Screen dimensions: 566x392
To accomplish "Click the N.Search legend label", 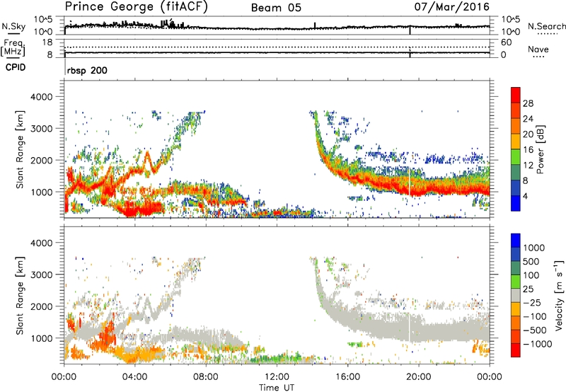I will [546, 26].
